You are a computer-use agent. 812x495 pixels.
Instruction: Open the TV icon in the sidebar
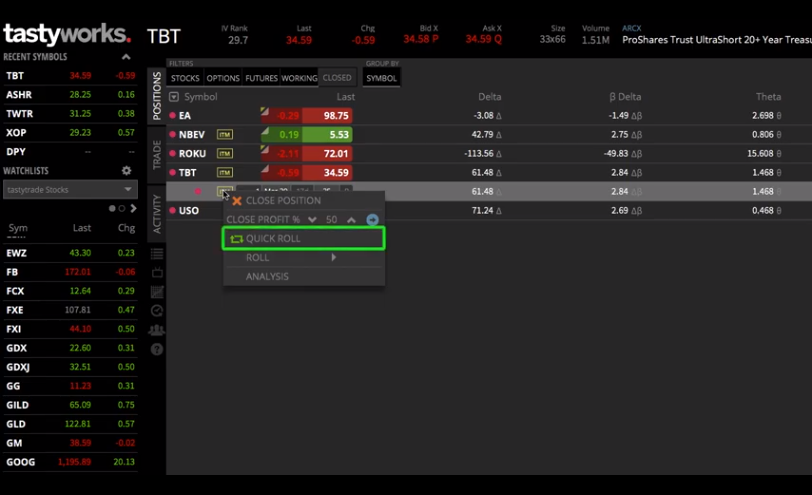[x=157, y=272]
